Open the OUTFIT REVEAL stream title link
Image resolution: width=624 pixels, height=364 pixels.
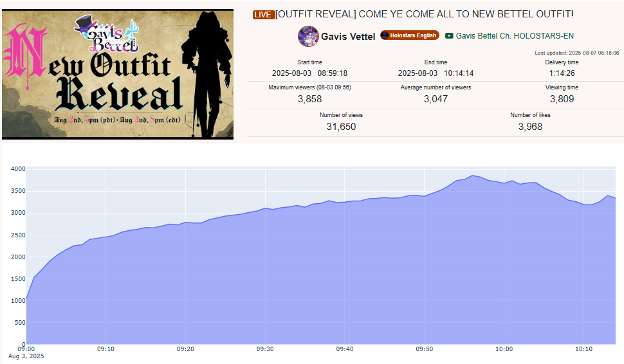425,14
